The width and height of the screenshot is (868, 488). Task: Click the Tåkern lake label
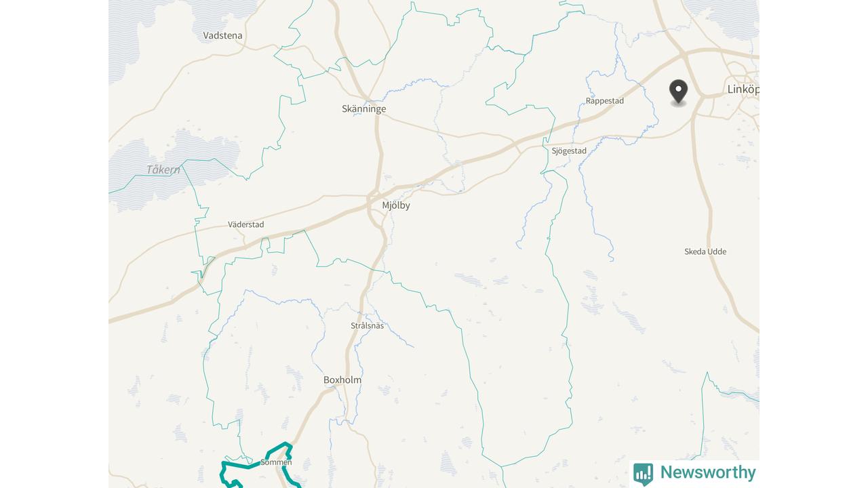click(x=163, y=169)
